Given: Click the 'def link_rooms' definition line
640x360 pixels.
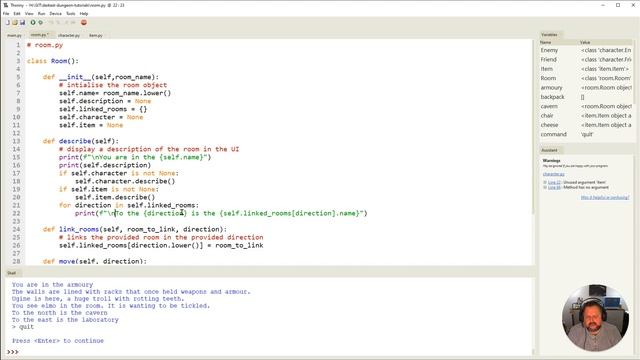Looking at the screenshot, I should tap(135, 229).
